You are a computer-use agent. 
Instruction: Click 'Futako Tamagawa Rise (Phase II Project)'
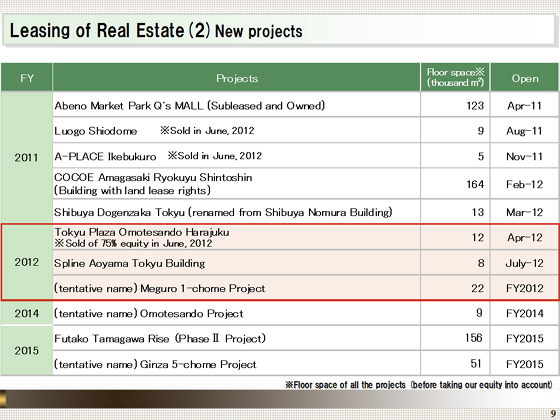[x=160, y=338]
